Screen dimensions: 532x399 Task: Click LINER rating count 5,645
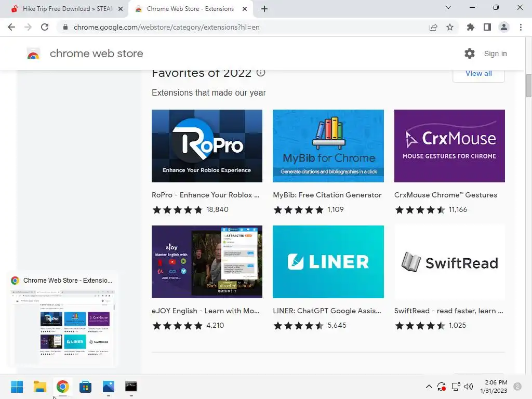(x=337, y=325)
